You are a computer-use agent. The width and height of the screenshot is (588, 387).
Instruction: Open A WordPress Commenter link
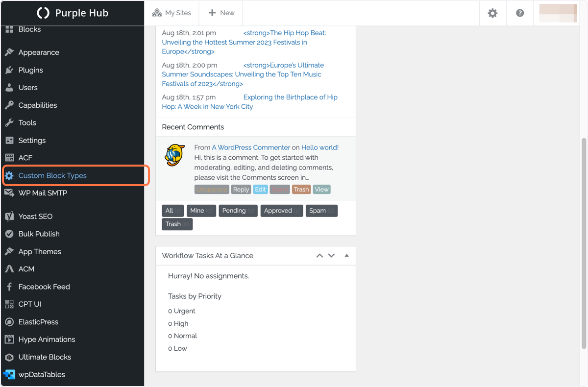point(251,147)
